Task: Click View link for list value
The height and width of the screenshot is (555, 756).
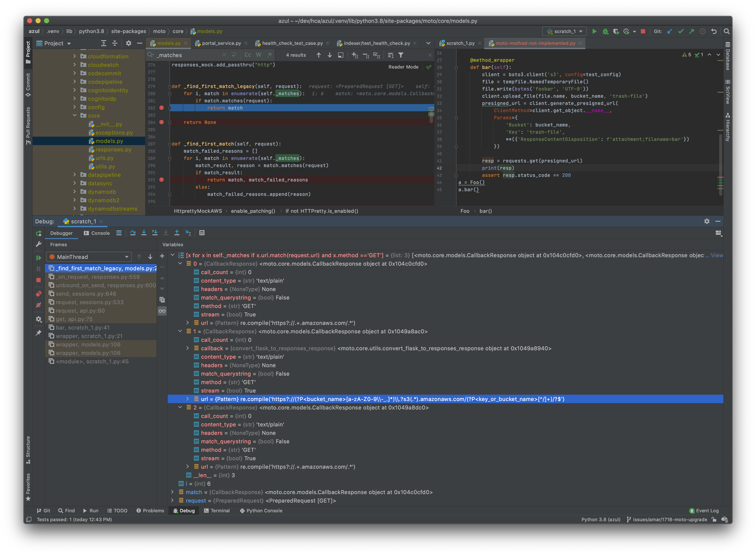Action: coord(717,255)
